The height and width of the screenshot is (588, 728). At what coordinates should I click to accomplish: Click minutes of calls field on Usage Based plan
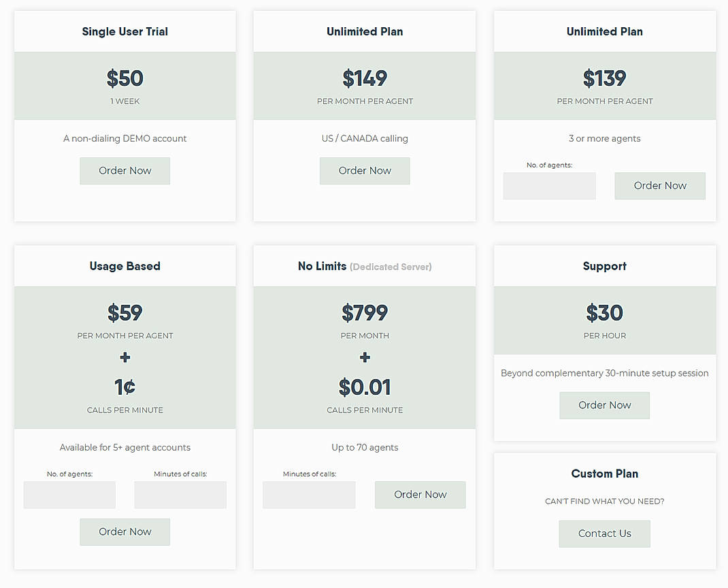[180, 495]
